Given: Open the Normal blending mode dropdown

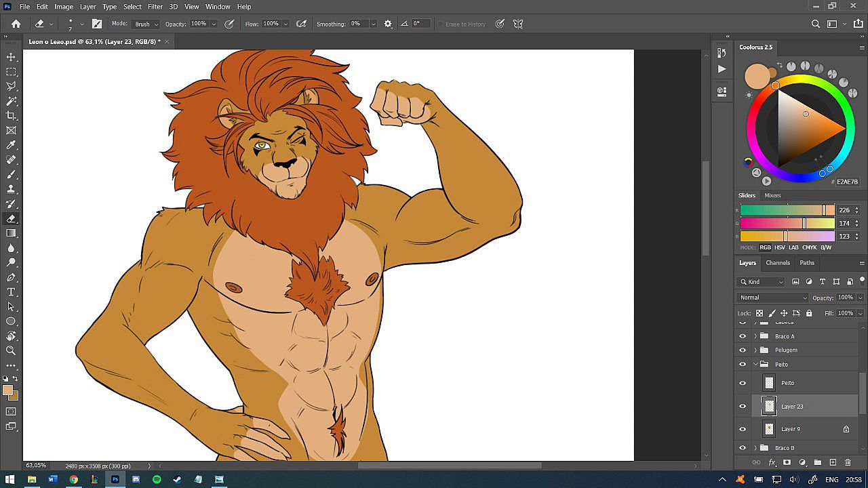Looking at the screenshot, I should point(772,298).
